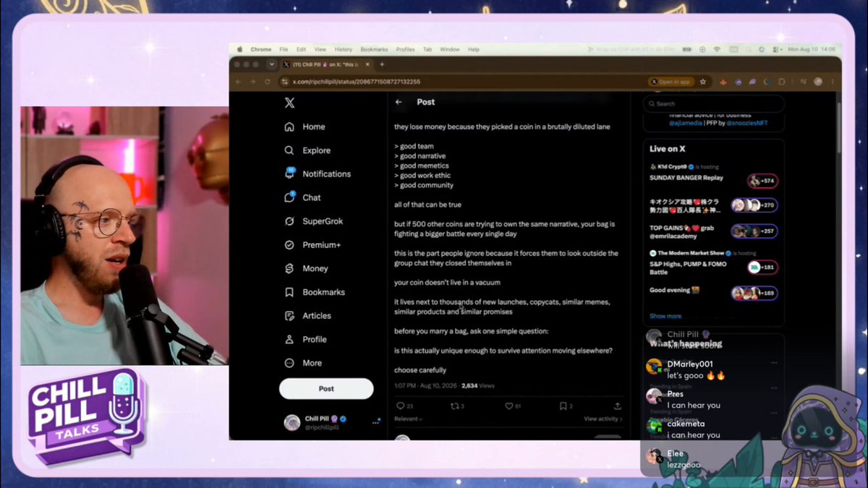Image resolution: width=868 pixels, height=488 pixels.
Task: Click Show more under Live on X
Action: [x=665, y=316]
